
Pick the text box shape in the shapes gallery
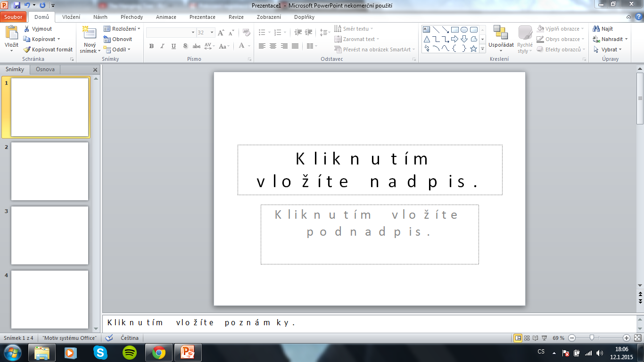click(427, 30)
